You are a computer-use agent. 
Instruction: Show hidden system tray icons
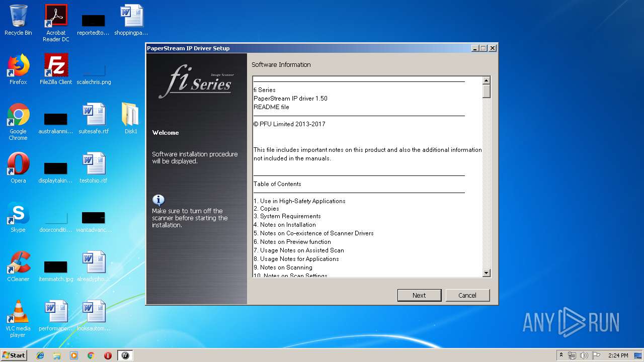[x=561, y=355]
